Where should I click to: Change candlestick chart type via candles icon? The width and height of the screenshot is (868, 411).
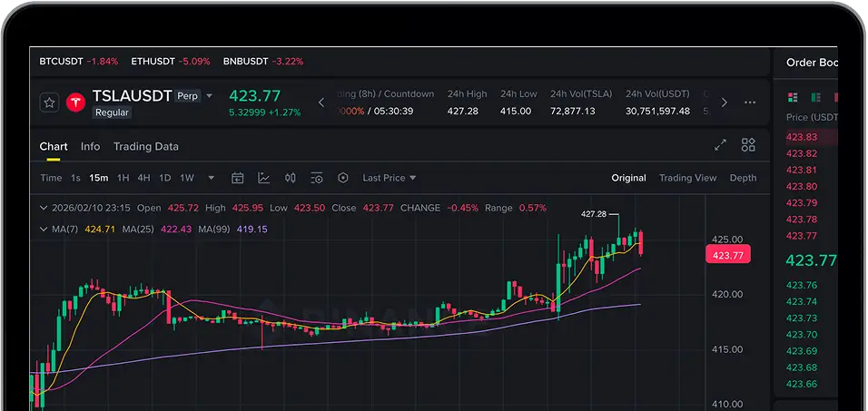coord(290,178)
